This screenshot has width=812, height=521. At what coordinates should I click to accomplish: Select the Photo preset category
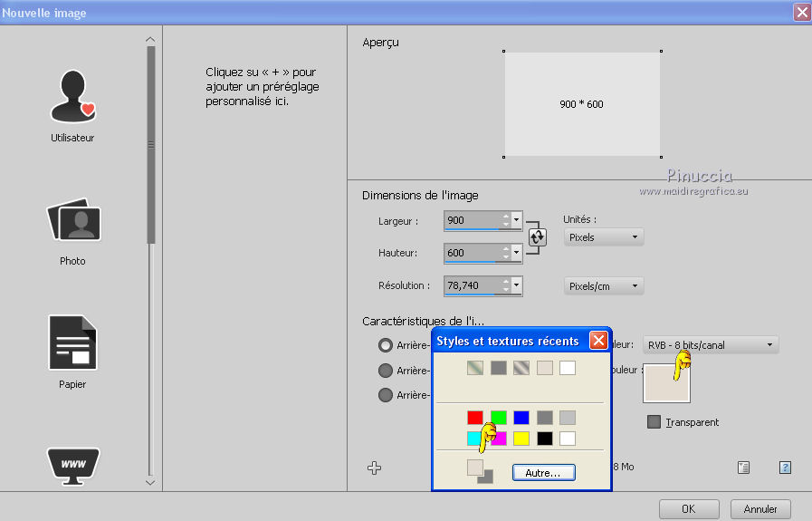73,232
